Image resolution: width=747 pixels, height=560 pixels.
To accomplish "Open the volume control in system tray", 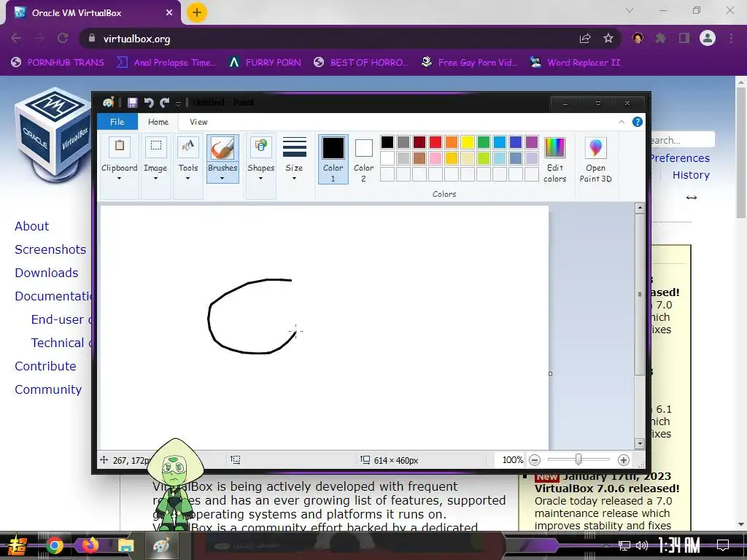I will click(x=642, y=545).
